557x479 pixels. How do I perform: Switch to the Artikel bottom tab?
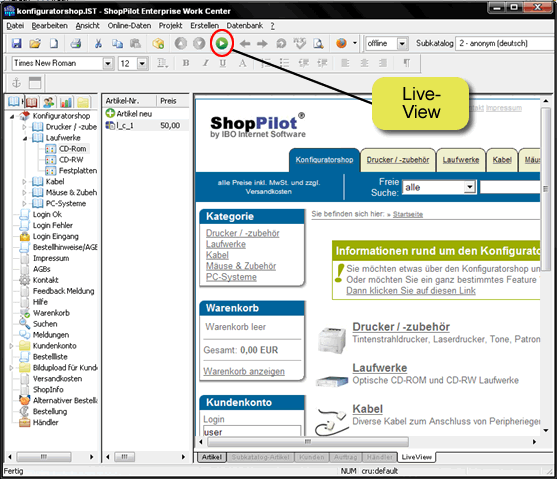(212, 457)
